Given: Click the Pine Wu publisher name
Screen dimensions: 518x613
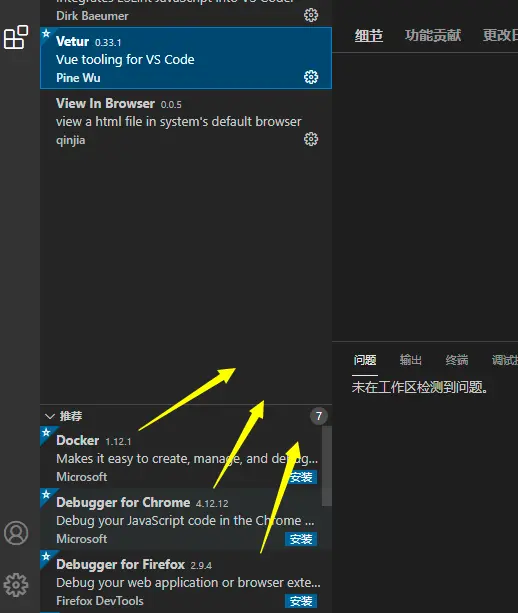Looking at the screenshot, I should [78, 78].
